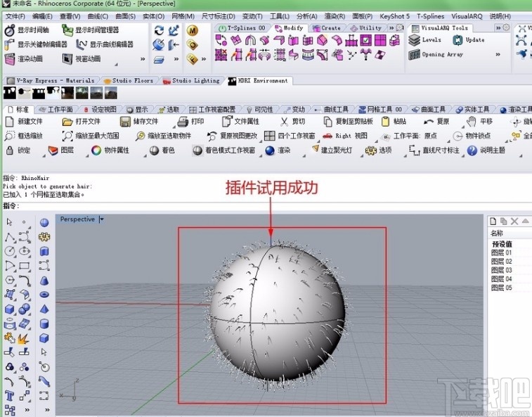Switch to the 工作平面 tab
The height and width of the screenshot is (417, 532).
click(56, 109)
